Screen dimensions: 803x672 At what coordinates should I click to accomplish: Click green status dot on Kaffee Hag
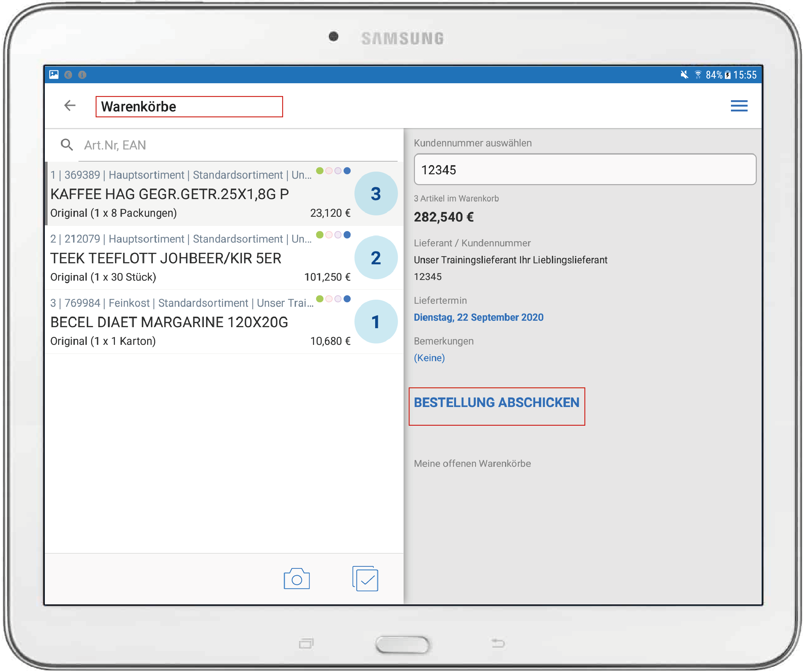click(320, 171)
